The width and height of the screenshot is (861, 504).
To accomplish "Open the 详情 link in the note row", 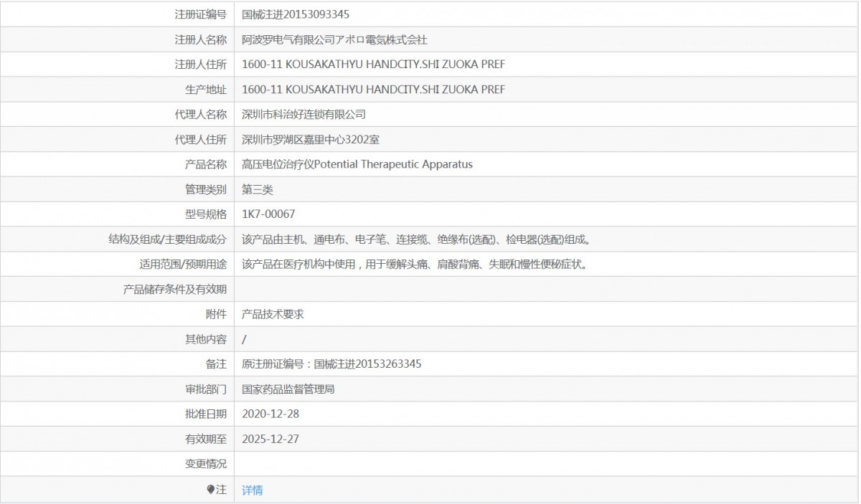I will click(252, 490).
